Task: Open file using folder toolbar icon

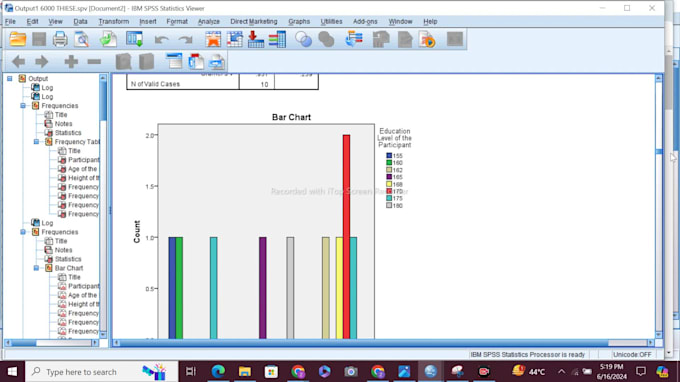Action: click(18, 39)
